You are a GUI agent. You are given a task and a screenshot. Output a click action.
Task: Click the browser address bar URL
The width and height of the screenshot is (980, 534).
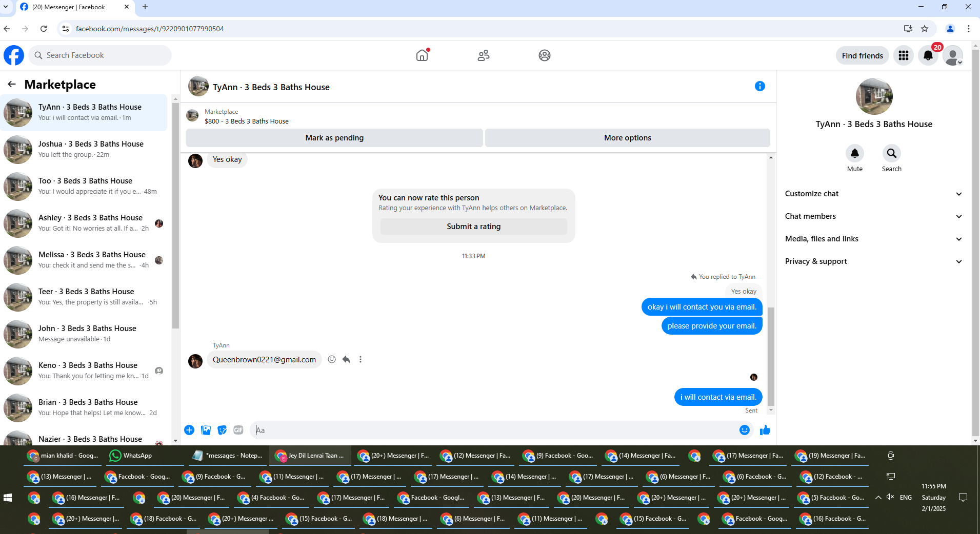click(150, 29)
